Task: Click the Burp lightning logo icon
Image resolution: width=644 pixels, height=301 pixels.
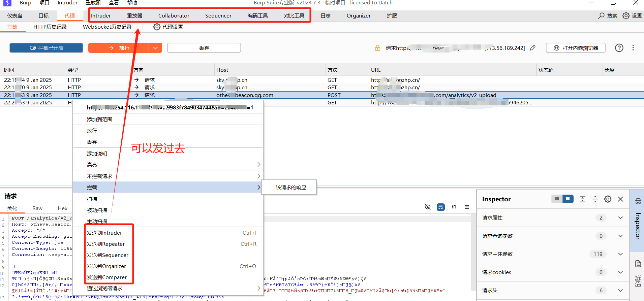Action: [x=7, y=3]
